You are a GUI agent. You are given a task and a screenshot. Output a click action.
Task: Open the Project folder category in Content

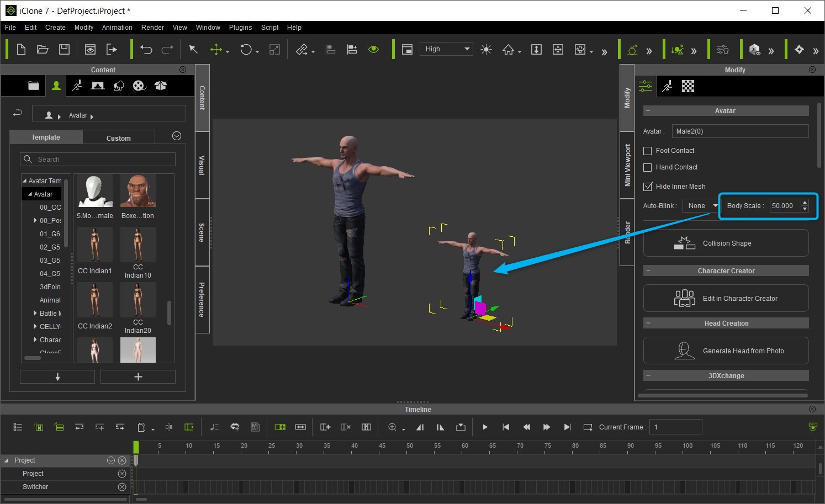[x=34, y=86]
